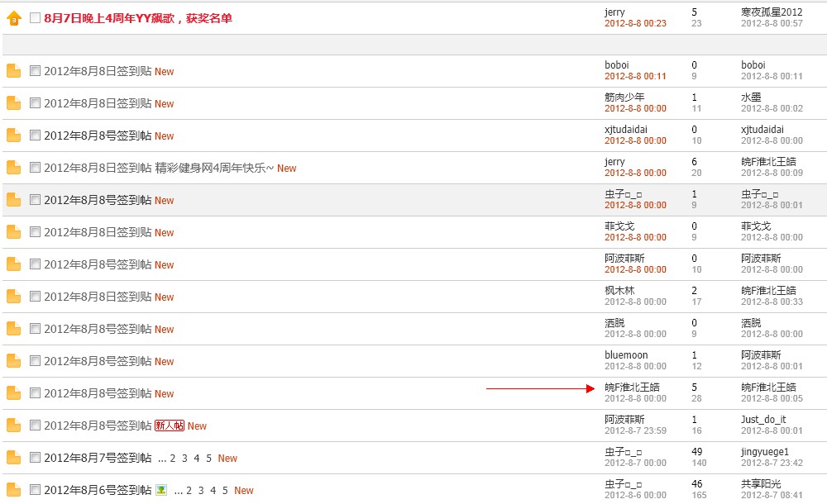Select checkbox in 筋肉少年's thread row
Viewport: 827px width, 504px height.
click(35, 102)
